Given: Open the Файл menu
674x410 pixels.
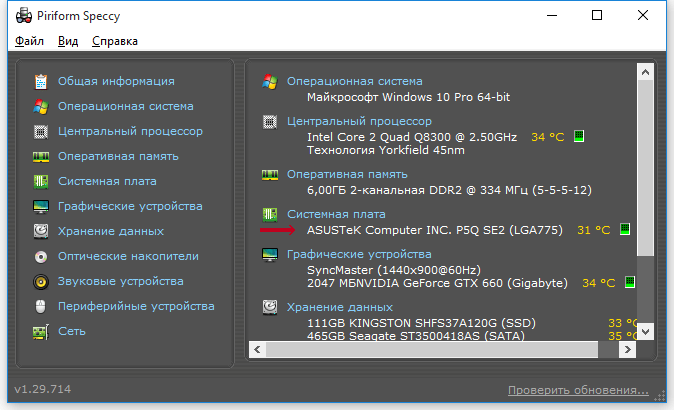Looking at the screenshot, I should [x=29, y=41].
